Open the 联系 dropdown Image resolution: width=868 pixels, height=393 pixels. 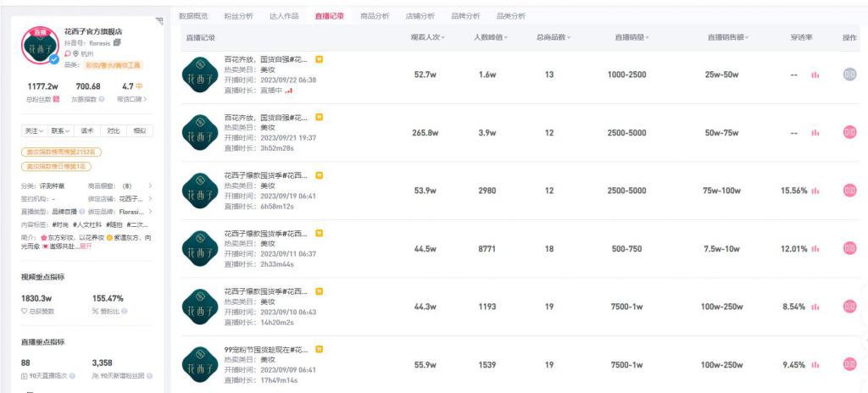click(x=60, y=131)
